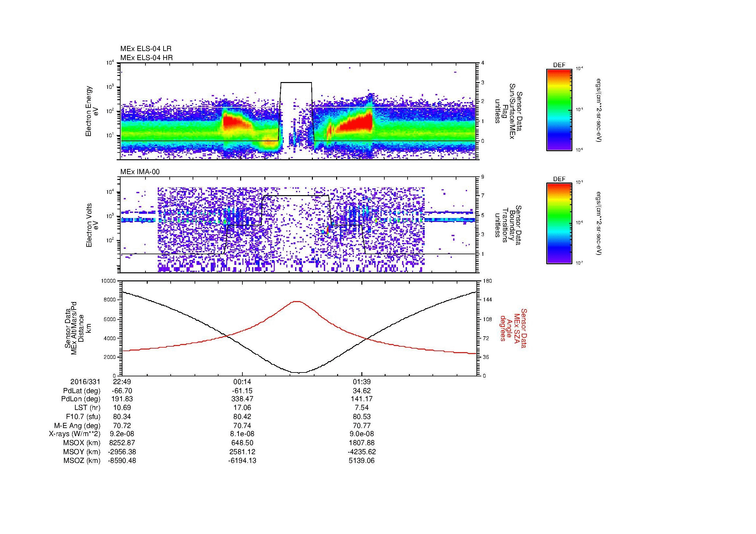Click MSOX value '648.50'

(242, 443)
